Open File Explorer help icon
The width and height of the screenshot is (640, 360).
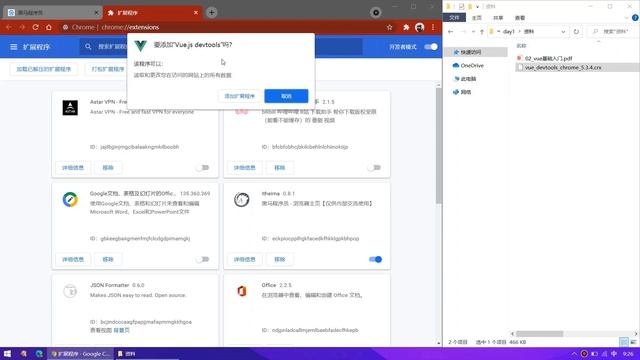pos(635,18)
